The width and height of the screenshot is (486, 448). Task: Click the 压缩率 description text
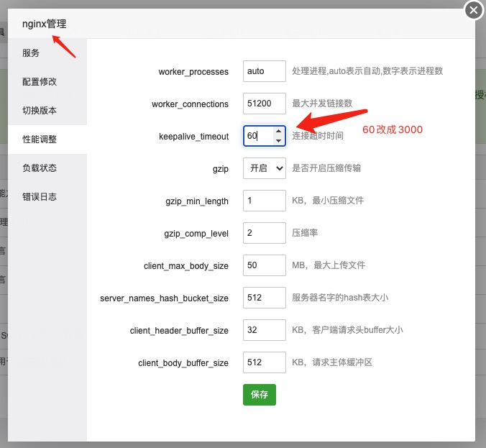[305, 233]
